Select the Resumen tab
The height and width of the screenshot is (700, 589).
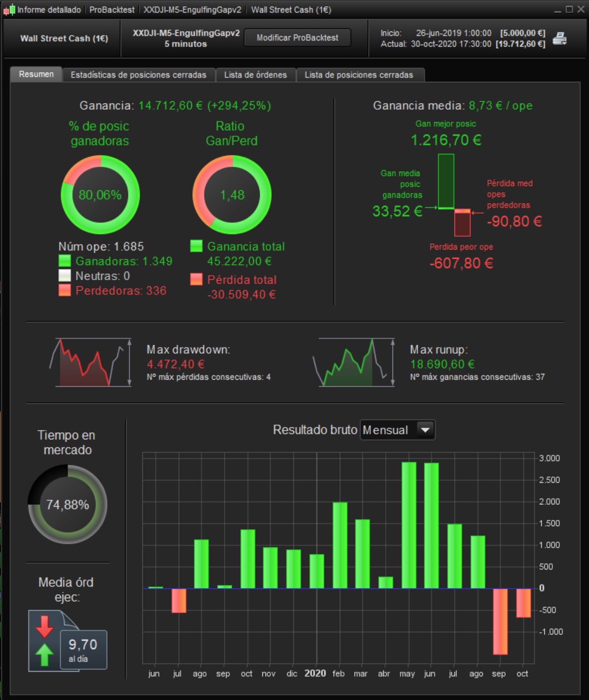pos(36,74)
